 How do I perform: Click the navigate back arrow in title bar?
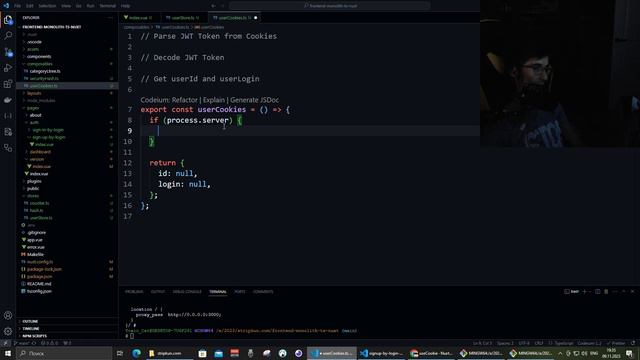tap(213, 6)
